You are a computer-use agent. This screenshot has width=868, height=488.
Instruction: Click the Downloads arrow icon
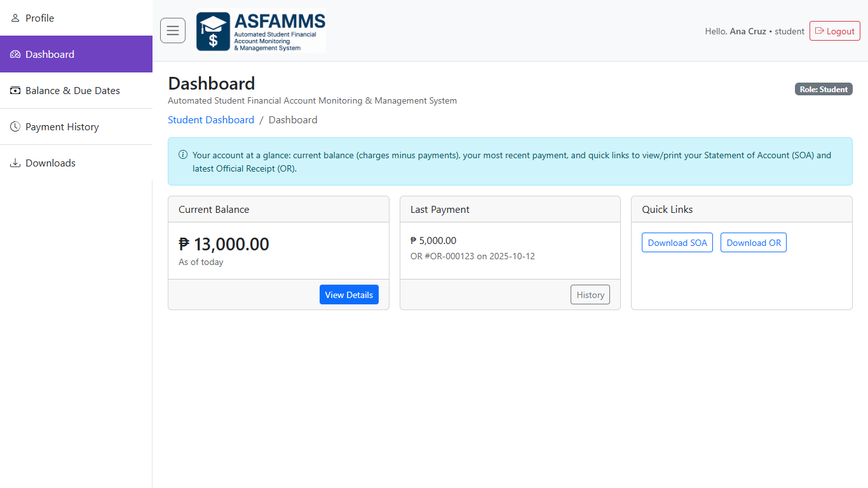point(15,163)
